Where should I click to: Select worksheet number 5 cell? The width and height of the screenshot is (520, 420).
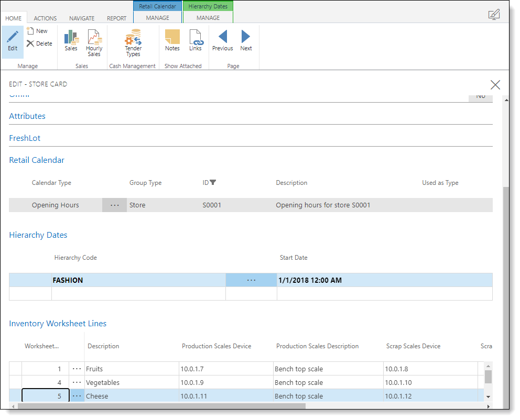(x=46, y=396)
